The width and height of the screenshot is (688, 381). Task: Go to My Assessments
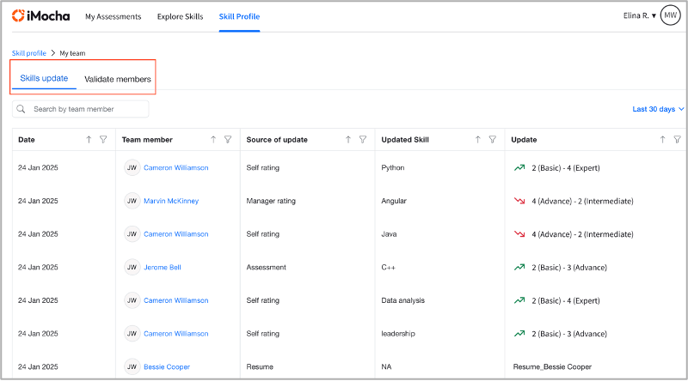113,17
